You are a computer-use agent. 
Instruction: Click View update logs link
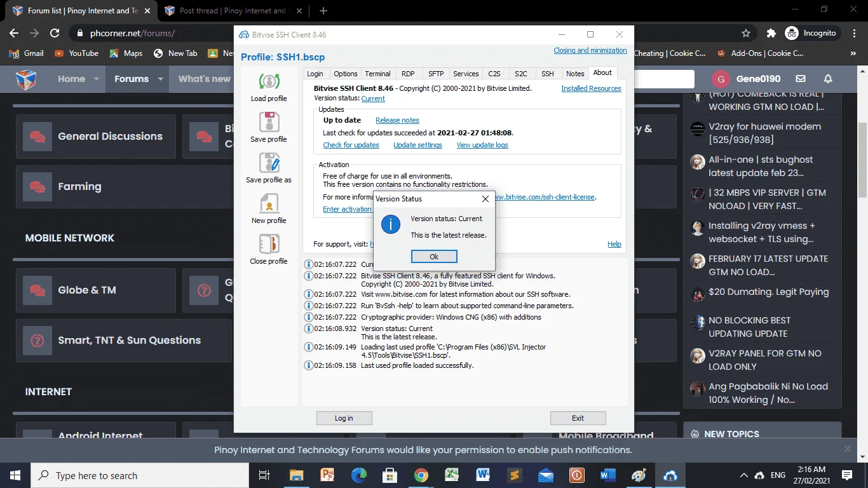pos(482,145)
